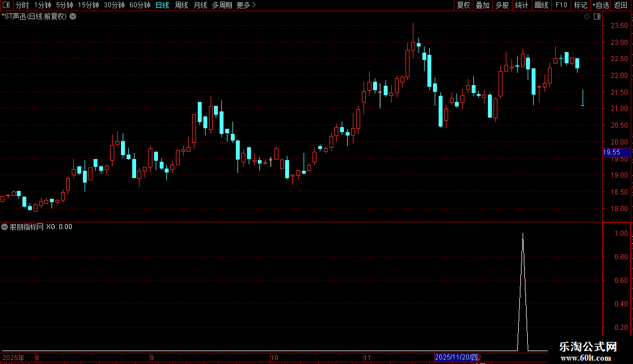This screenshot has width=633, height=364.
Task: Activate the 画线 drawing tools
Action: click(541, 5)
